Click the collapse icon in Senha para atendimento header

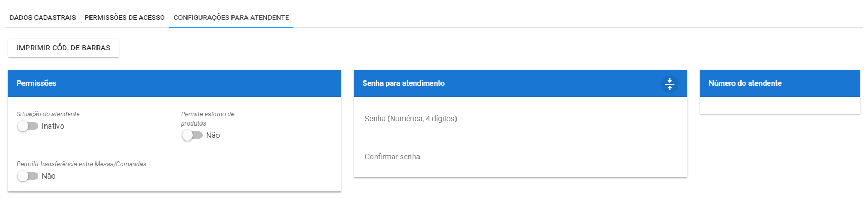[669, 84]
